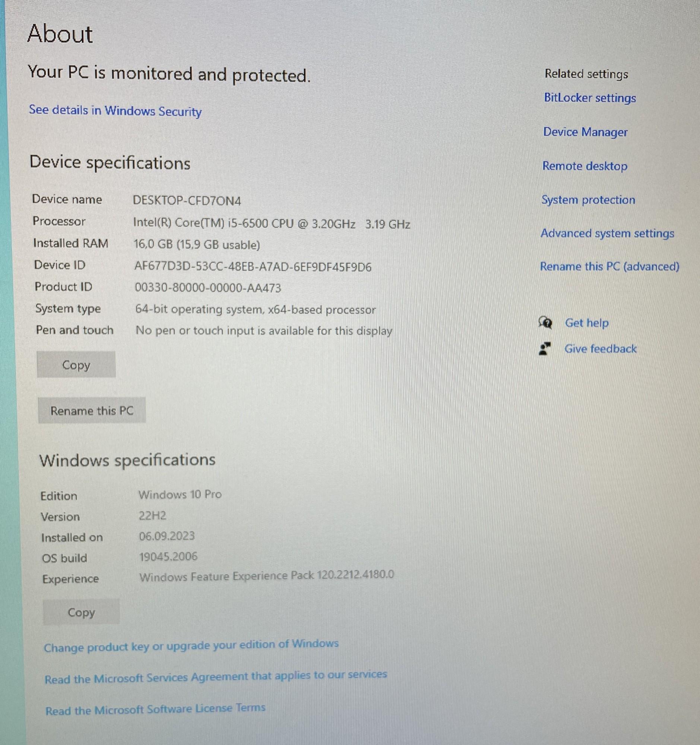This screenshot has width=700, height=745.
Task: Click the Windows specifications heading
Action: (127, 460)
